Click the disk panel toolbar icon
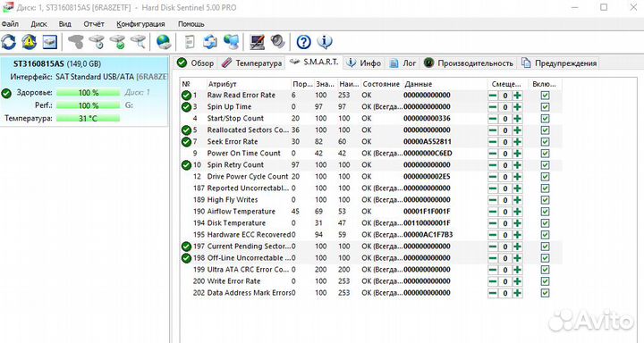Viewport: 644px width, 343px height. click(50, 42)
